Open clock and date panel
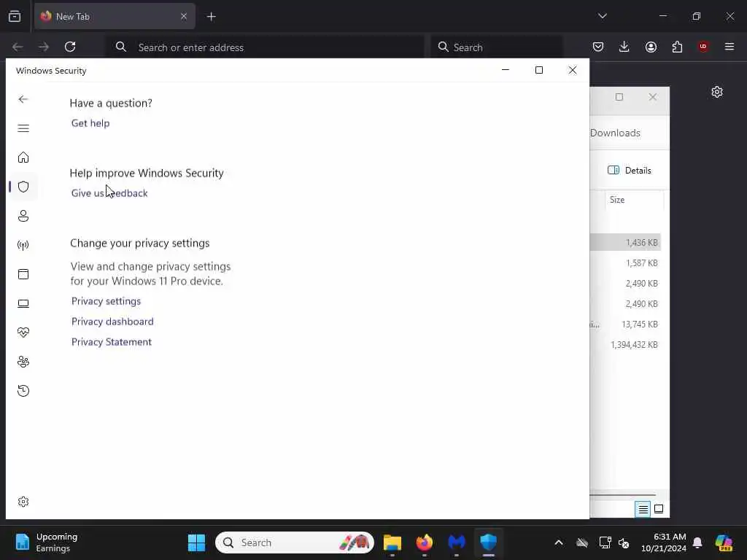Image resolution: width=747 pixels, height=560 pixels. click(x=664, y=542)
